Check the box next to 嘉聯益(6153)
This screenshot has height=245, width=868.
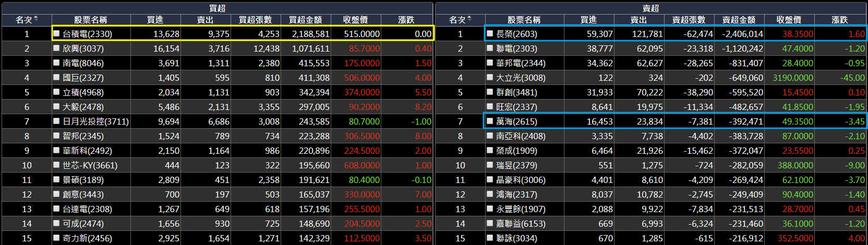pos(490,223)
